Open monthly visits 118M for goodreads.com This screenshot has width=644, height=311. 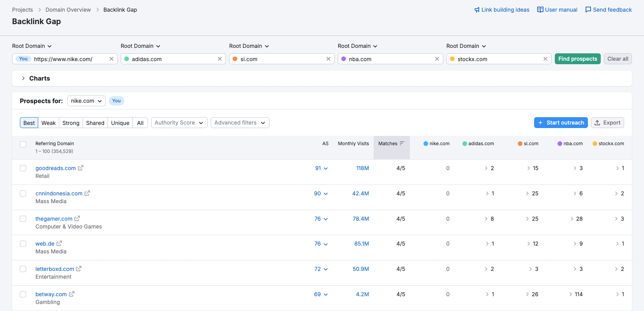click(362, 168)
